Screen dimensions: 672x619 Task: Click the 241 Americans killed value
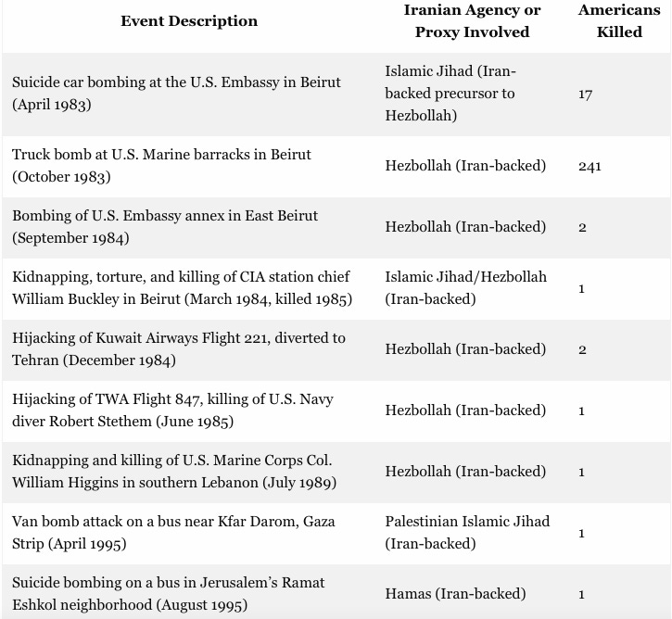[590, 167]
